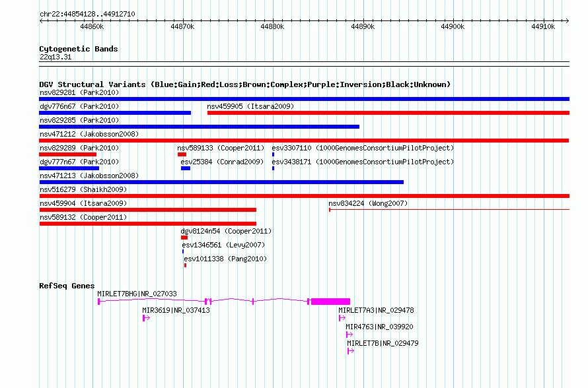The width and height of the screenshot is (588, 388).
Task: Open the MIRLET7A3|NR_029478 label
Action: [376, 310]
